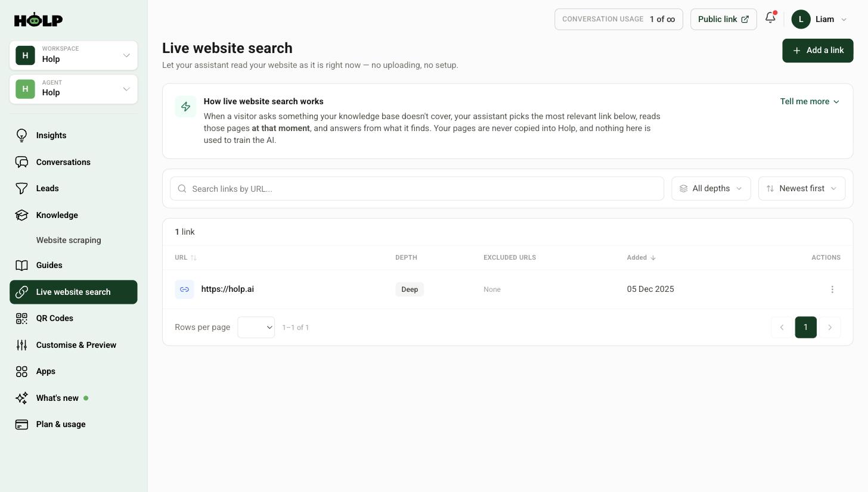Open Apps page
The width and height of the screenshot is (868, 492).
click(x=73, y=372)
